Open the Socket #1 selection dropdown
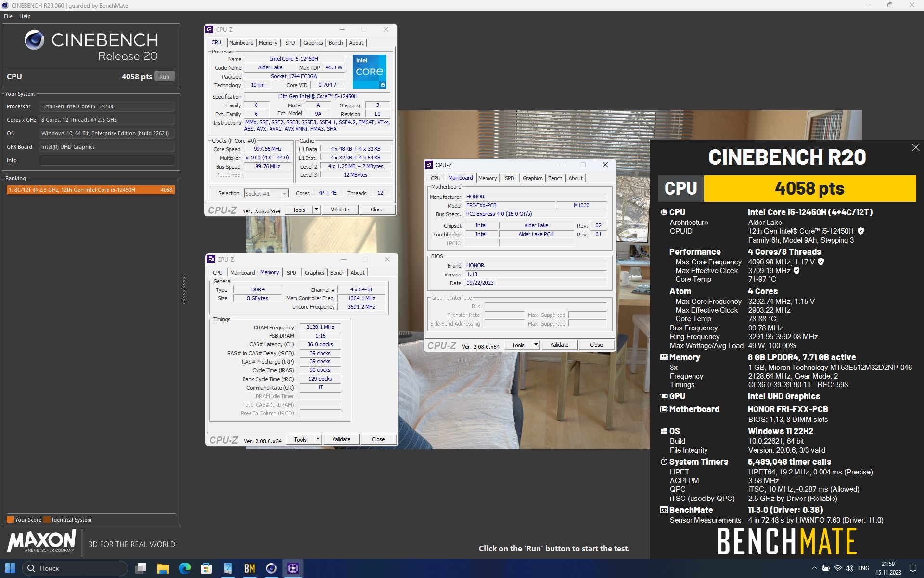The width and height of the screenshot is (924, 578). point(266,194)
